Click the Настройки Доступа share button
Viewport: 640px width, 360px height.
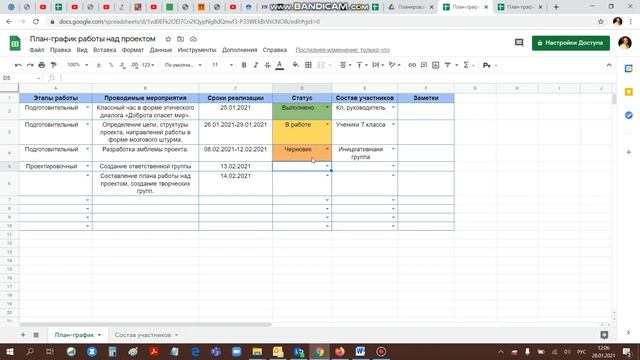(571, 43)
